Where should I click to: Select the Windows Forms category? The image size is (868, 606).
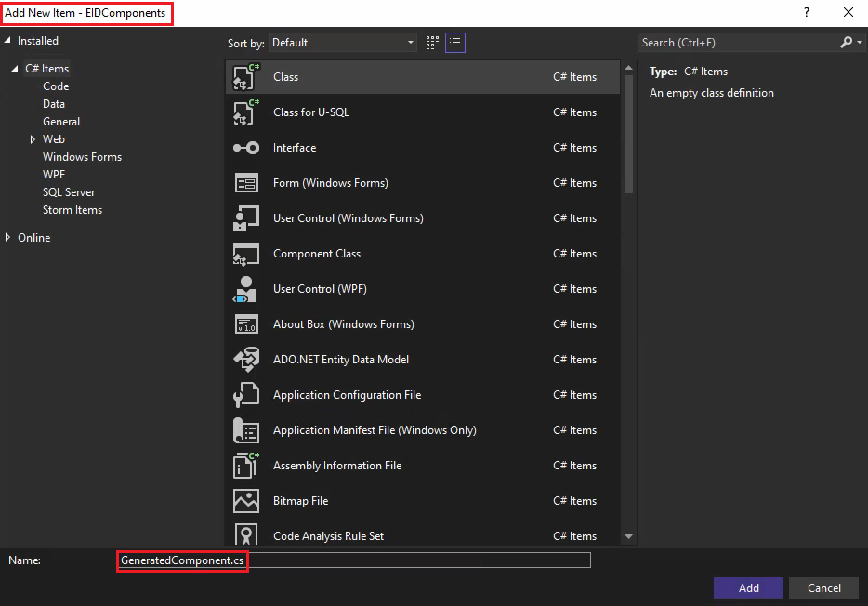click(82, 157)
